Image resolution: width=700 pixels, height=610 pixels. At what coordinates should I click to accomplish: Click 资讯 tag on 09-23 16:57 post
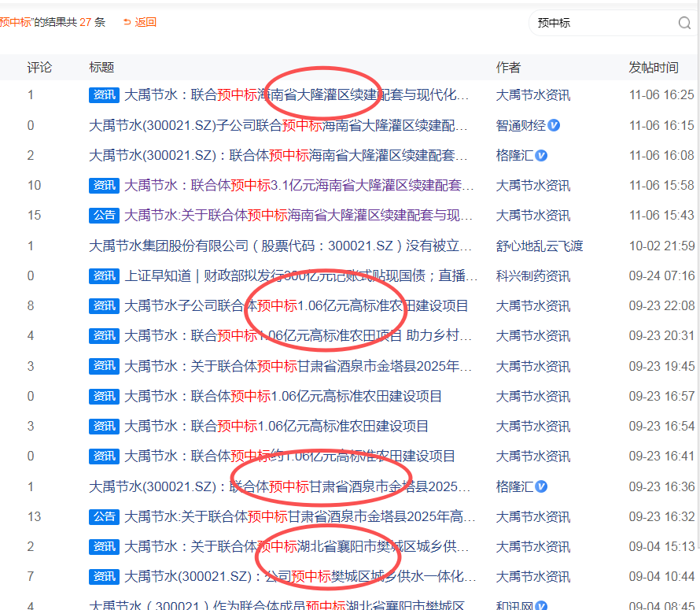(x=104, y=396)
